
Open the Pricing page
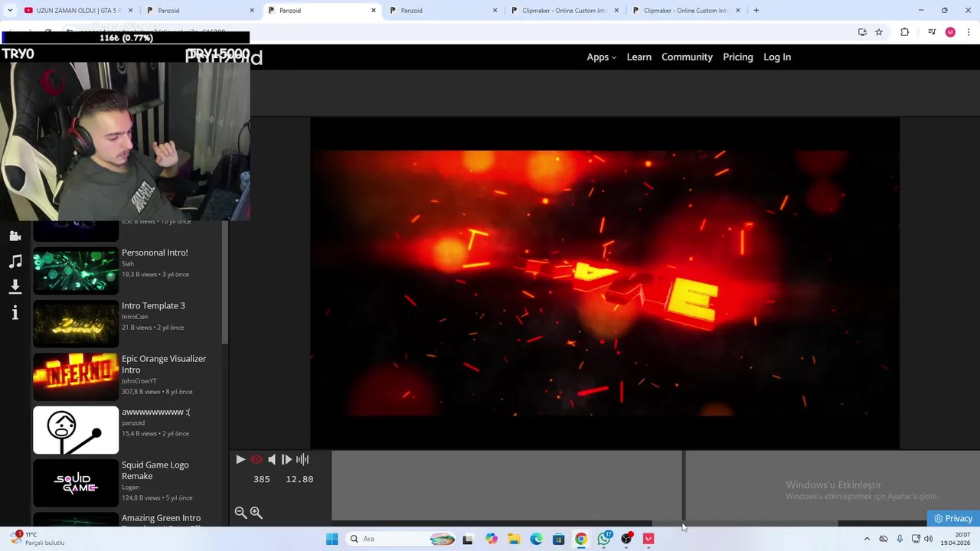click(738, 57)
